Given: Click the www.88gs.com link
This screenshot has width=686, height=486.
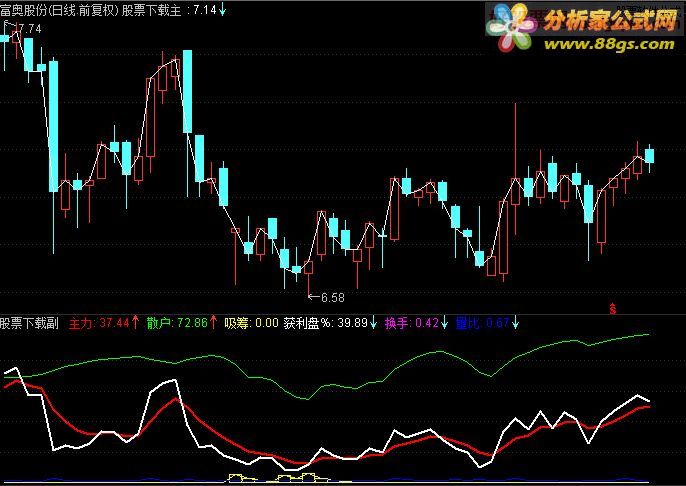Looking at the screenshot, I should [x=609, y=44].
